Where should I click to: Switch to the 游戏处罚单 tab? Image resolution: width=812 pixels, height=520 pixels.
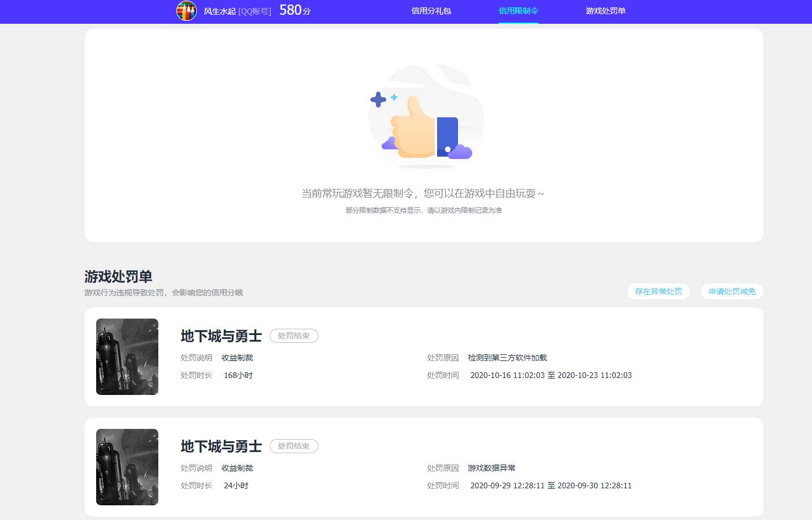click(606, 11)
